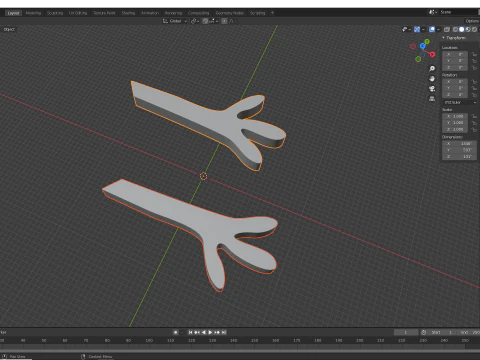This screenshot has width=480, height=360.
Task: Switch to UV Editing workspace tab
Action: (x=78, y=13)
